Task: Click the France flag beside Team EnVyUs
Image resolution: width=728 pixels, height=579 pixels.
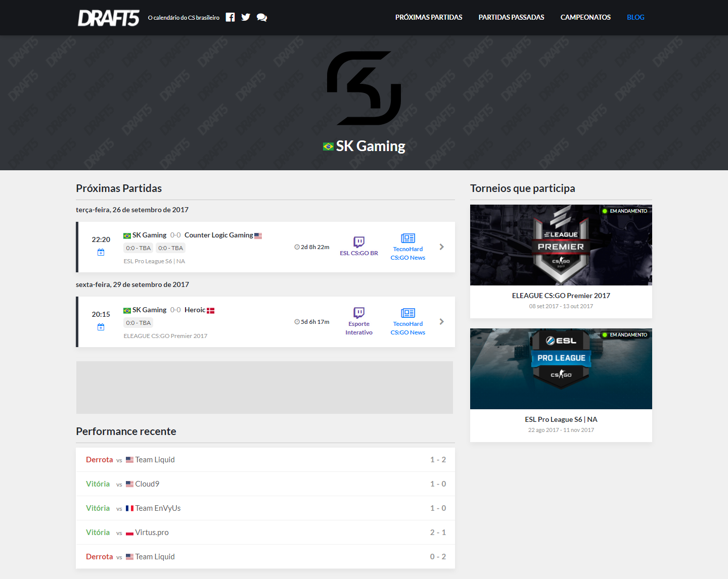Action: coord(130,508)
